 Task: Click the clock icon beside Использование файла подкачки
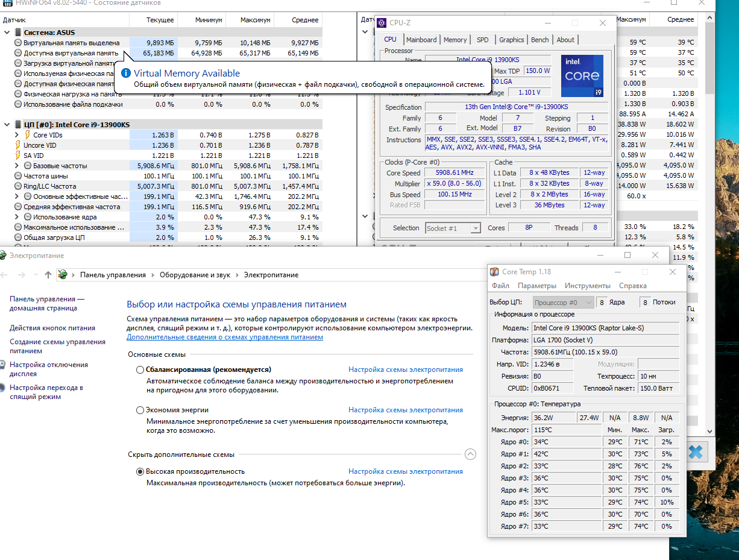click(18, 104)
